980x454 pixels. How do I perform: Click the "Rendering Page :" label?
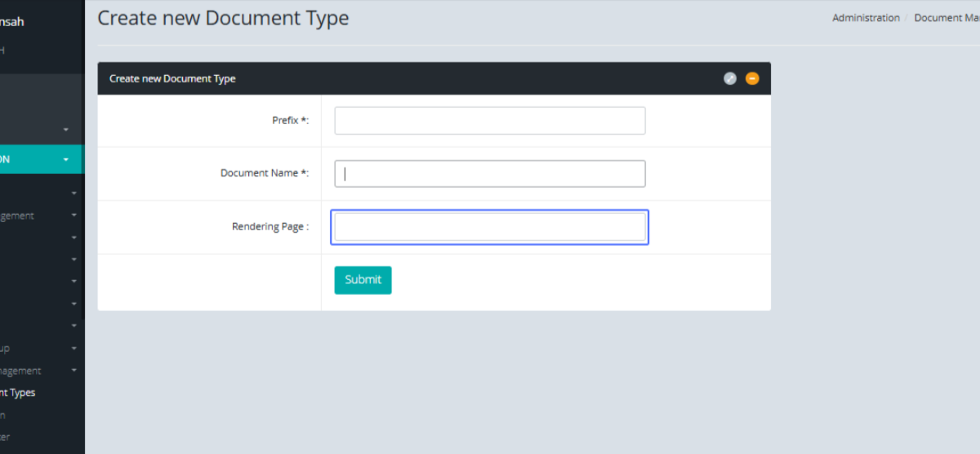pos(270,227)
